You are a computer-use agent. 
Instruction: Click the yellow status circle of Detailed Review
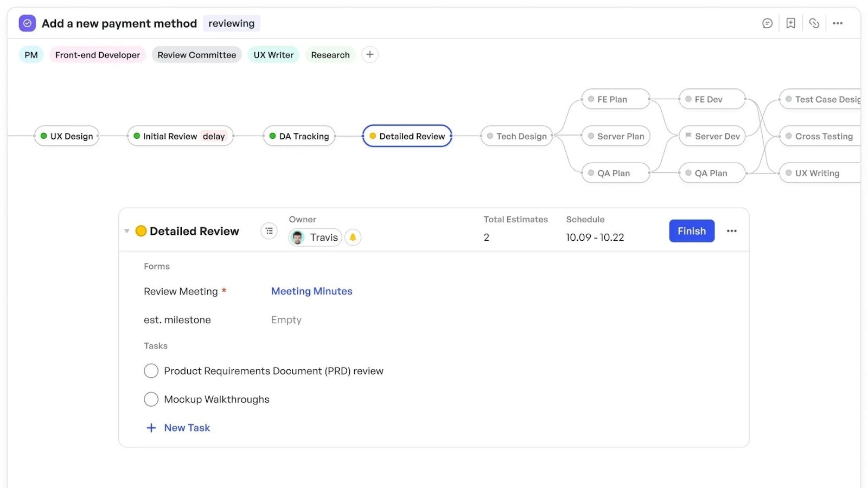click(141, 231)
